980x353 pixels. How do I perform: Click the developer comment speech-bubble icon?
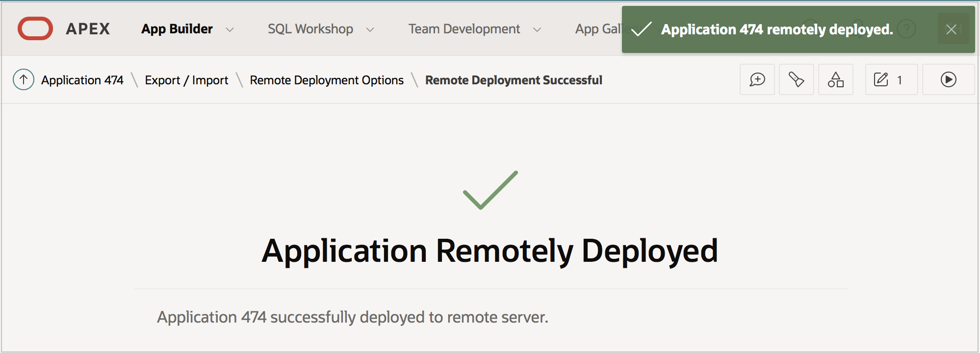pyautogui.click(x=757, y=79)
